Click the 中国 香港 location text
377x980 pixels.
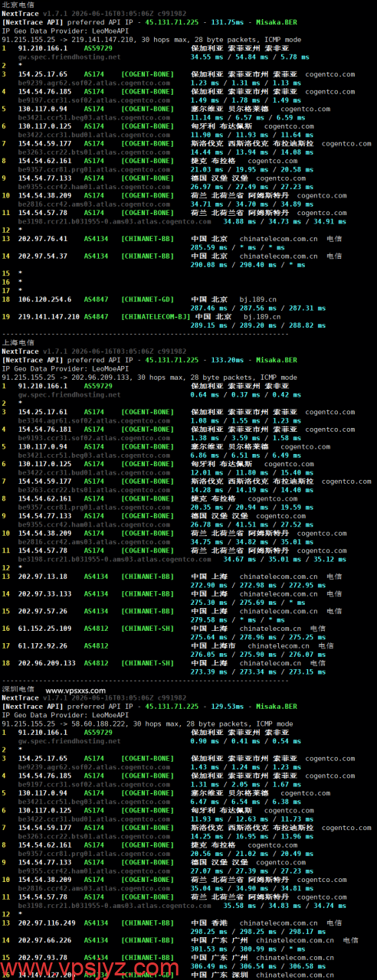(209, 922)
